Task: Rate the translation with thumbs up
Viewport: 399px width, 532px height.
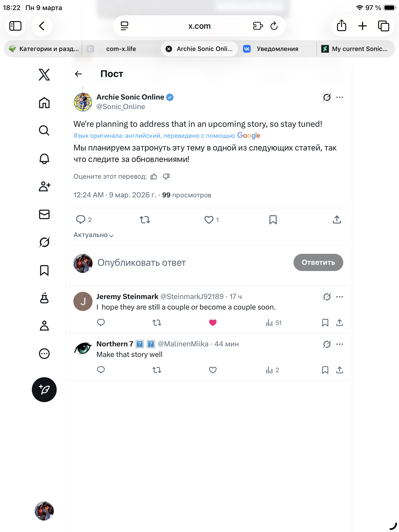Action: coord(154,177)
